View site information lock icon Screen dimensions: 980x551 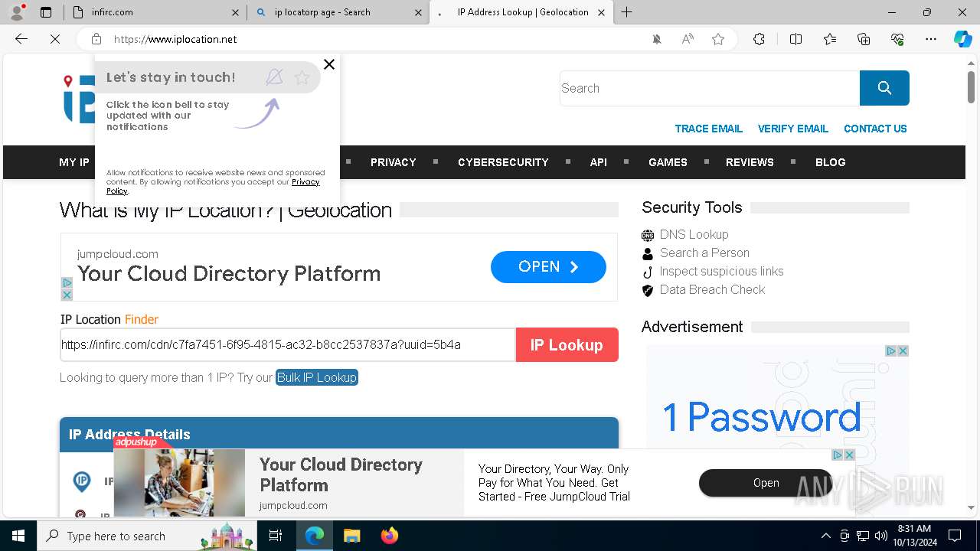pos(96,39)
